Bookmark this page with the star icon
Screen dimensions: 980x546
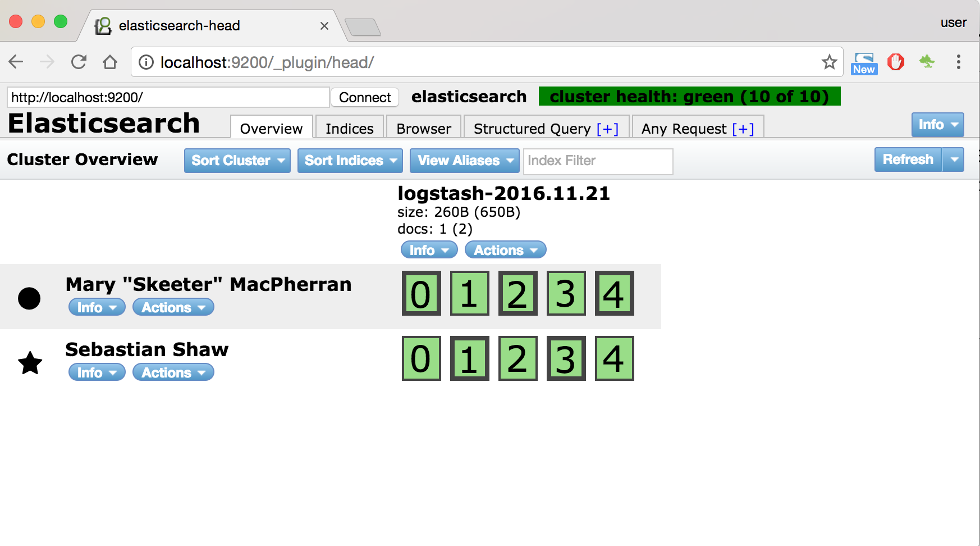point(829,62)
